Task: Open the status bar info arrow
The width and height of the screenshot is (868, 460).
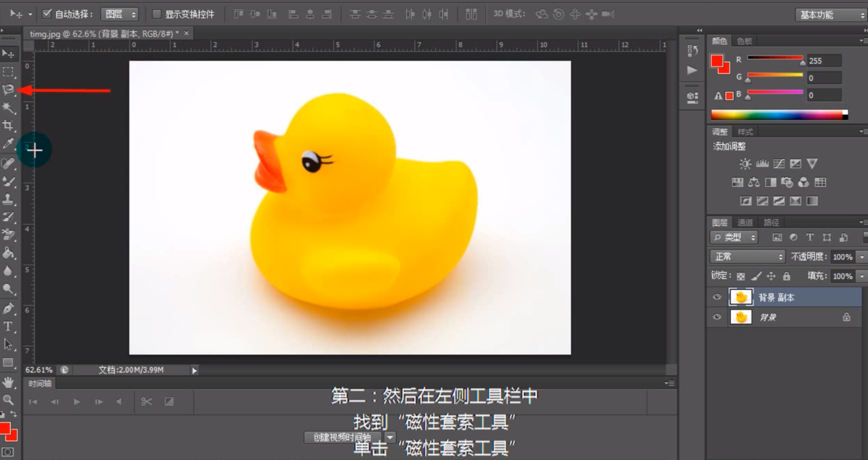Action: (195, 371)
